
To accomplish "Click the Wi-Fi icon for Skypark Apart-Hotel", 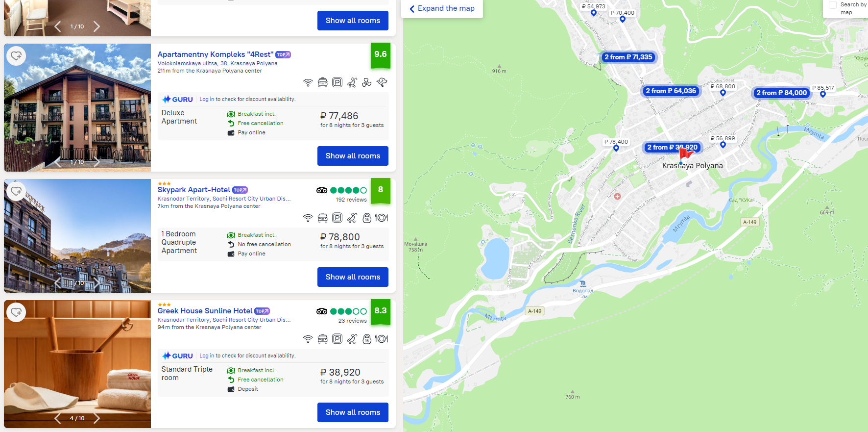I will pos(308,218).
